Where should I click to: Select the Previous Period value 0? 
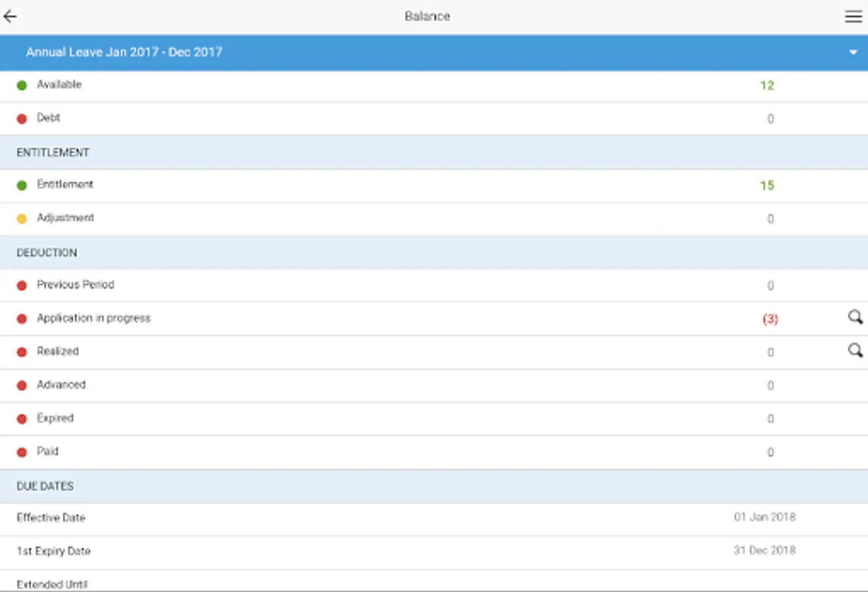pyautogui.click(x=771, y=285)
